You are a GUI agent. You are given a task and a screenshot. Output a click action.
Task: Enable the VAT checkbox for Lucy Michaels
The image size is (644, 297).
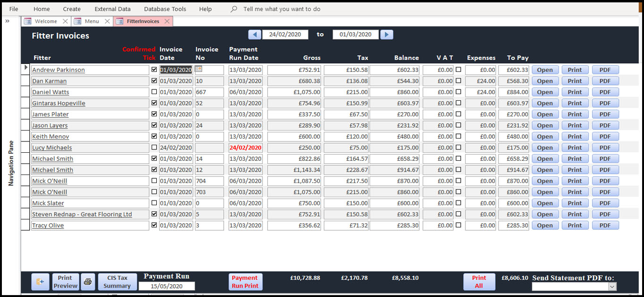pos(458,148)
